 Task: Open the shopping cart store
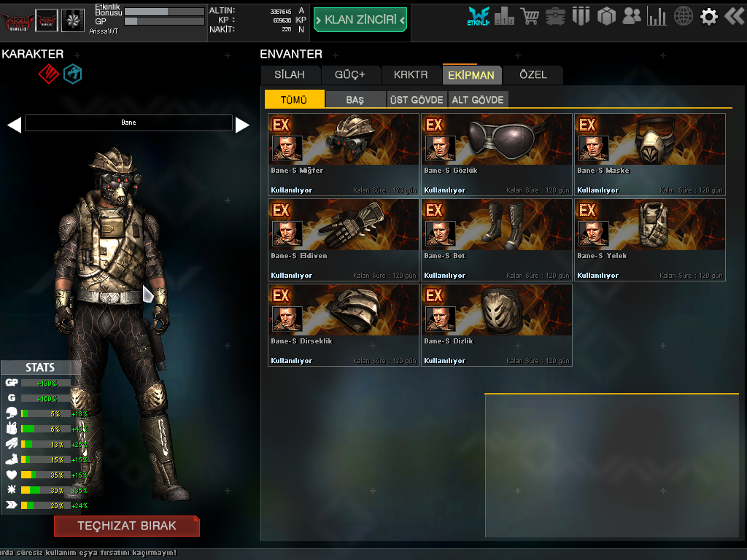point(530,17)
